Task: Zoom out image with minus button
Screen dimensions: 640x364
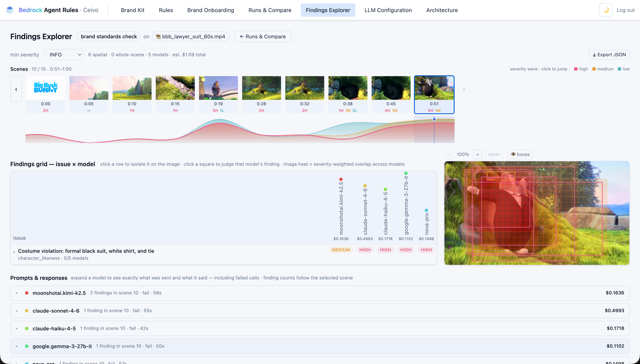Action: (x=448, y=154)
